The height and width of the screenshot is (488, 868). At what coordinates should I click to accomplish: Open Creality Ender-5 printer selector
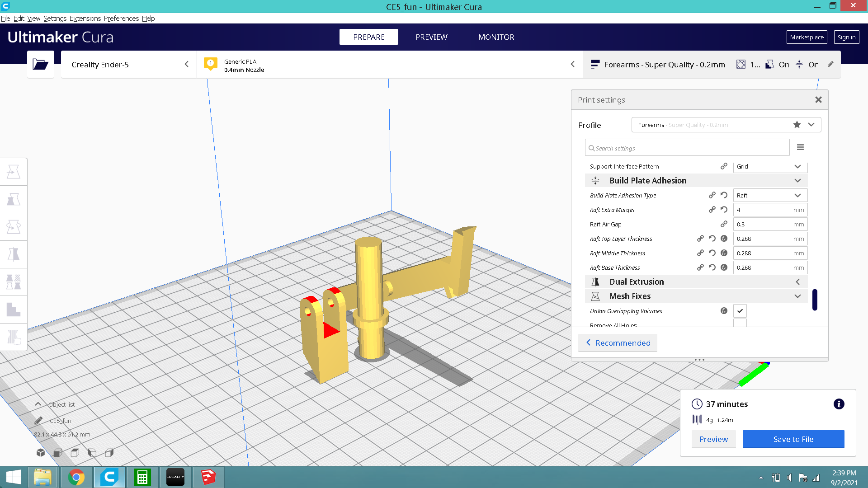click(129, 64)
